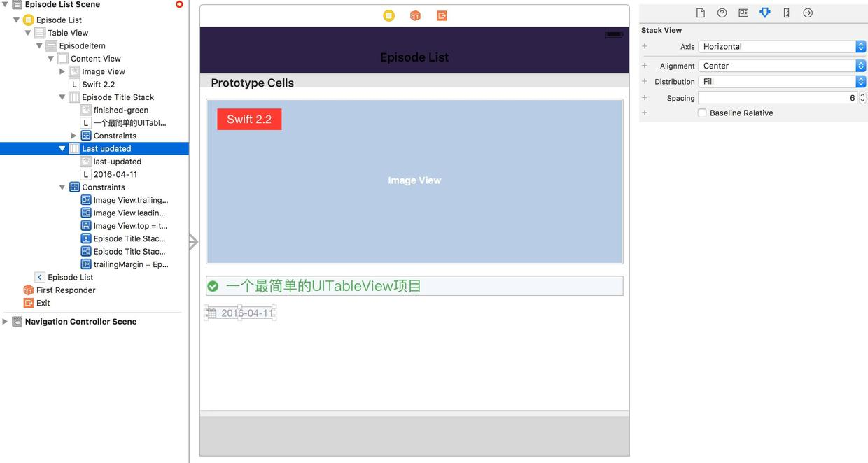The image size is (868, 463).
Task: Click the red Swift 2.2 label on canvas
Action: (x=249, y=120)
